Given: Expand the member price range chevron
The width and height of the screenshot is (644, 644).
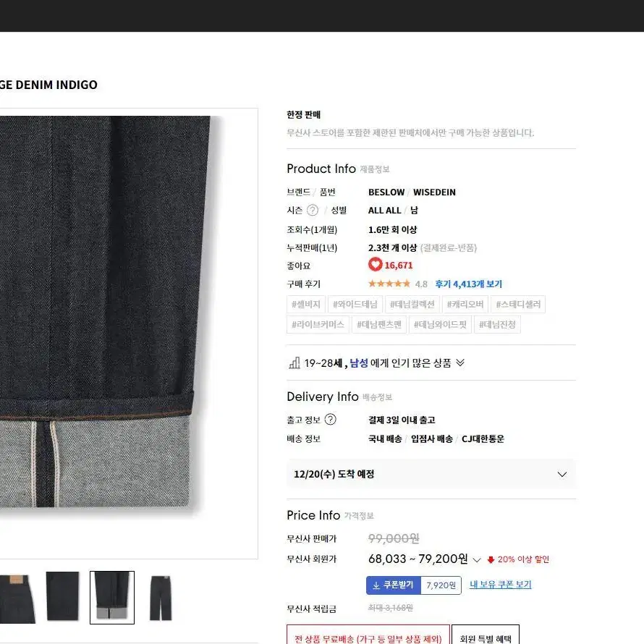Looking at the screenshot, I should pos(476,560).
